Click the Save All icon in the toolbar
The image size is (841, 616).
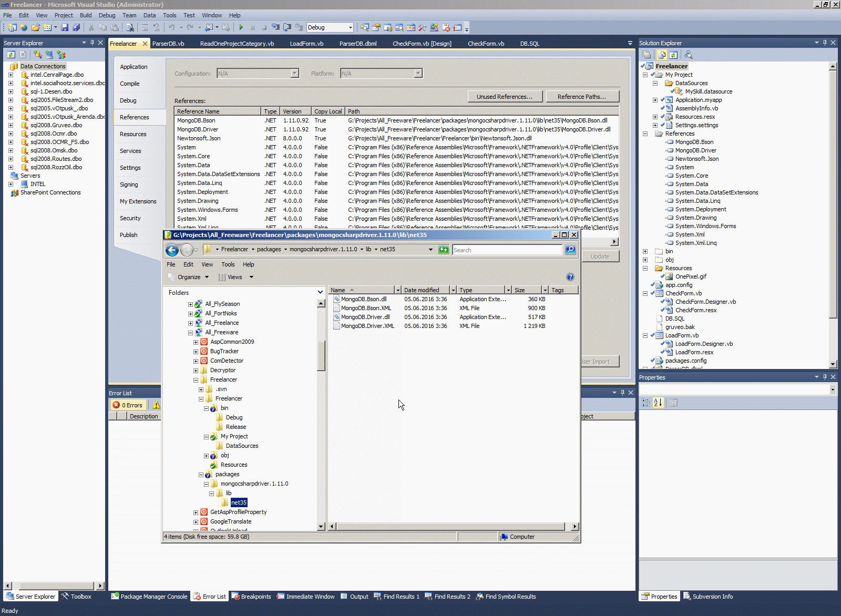pyautogui.click(x=76, y=27)
